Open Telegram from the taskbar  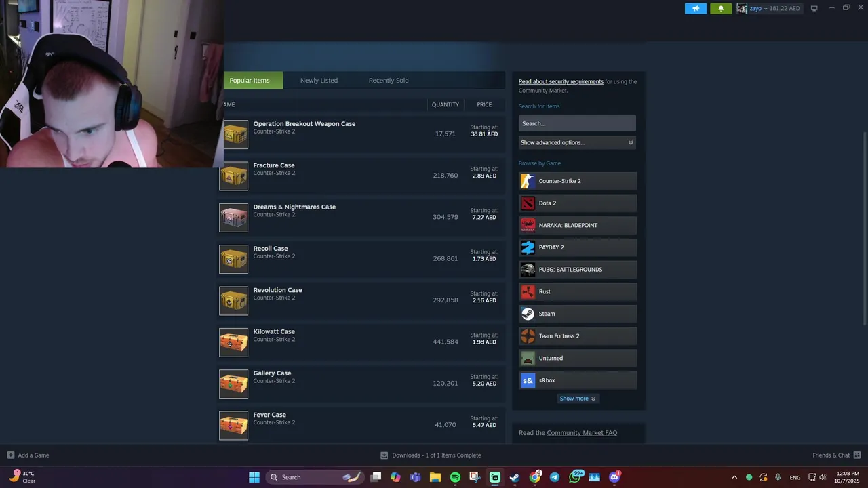point(555,477)
